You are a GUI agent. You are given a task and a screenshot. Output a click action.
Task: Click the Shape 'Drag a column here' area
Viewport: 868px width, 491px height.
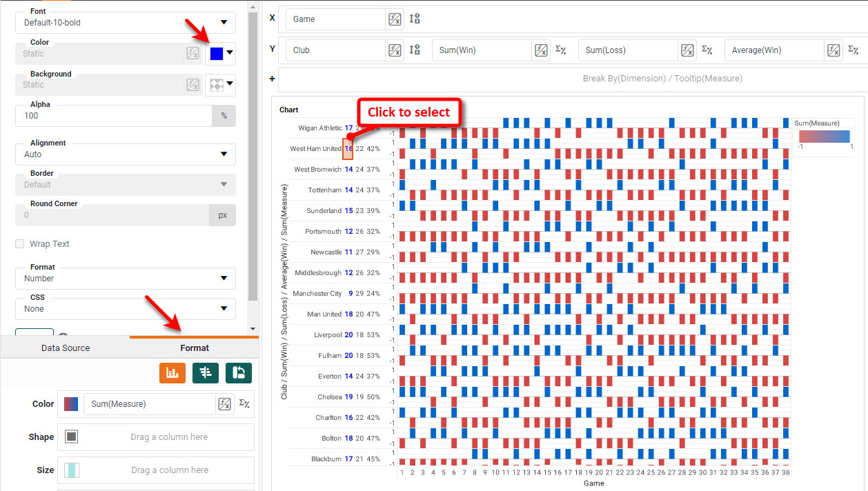[168, 437]
